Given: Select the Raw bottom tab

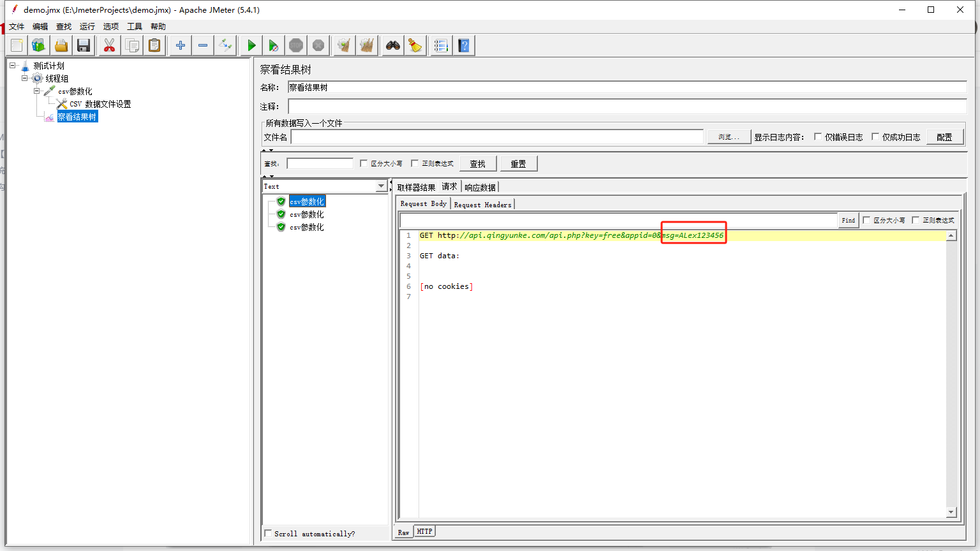Looking at the screenshot, I should (x=404, y=533).
